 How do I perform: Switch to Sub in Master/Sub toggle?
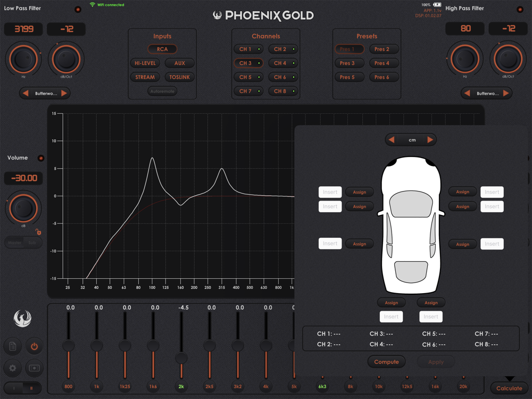click(32, 243)
